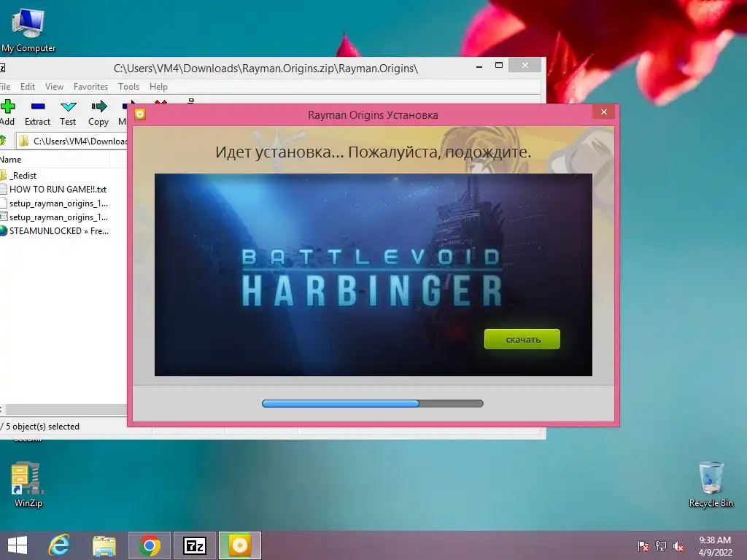The height and width of the screenshot is (560, 747).
Task: Open File Explorer from the taskbar
Action: pyautogui.click(x=104, y=545)
